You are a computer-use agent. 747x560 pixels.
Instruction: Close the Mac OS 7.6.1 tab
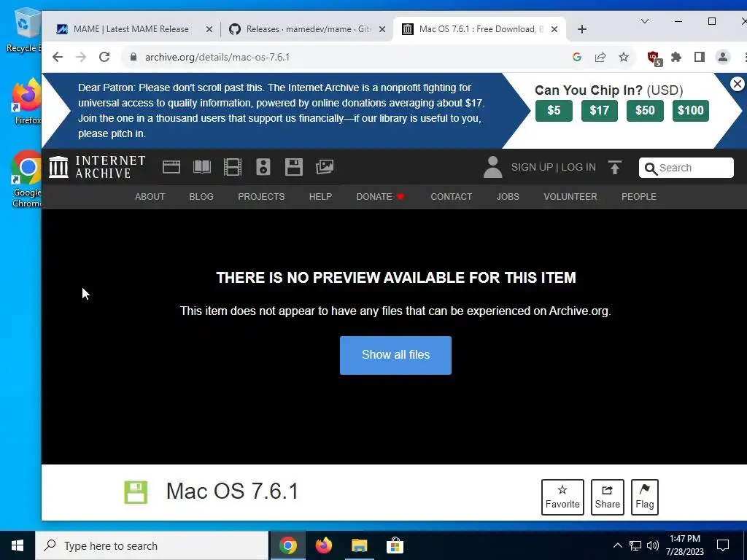pos(554,29)
